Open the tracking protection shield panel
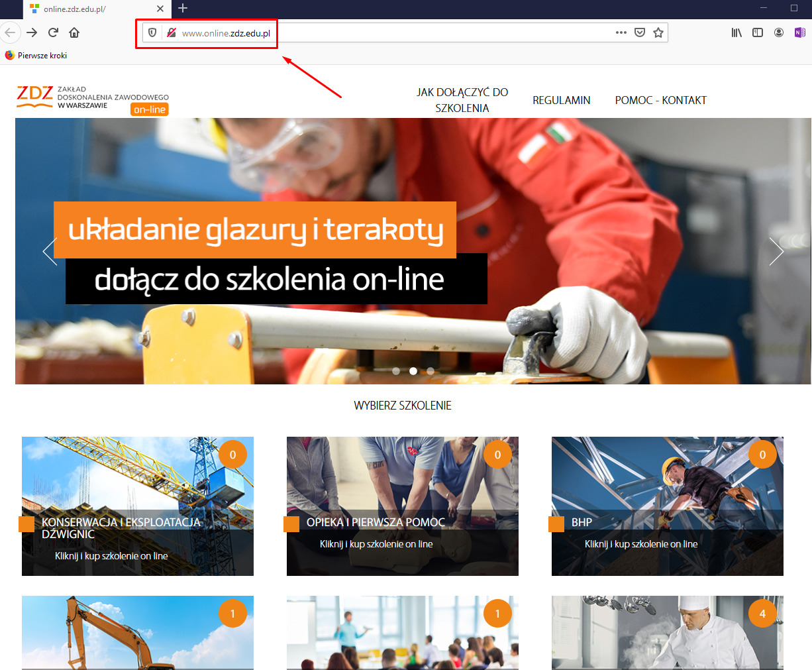The width and height of the screenshot is (812, 670). click(152, 32)
